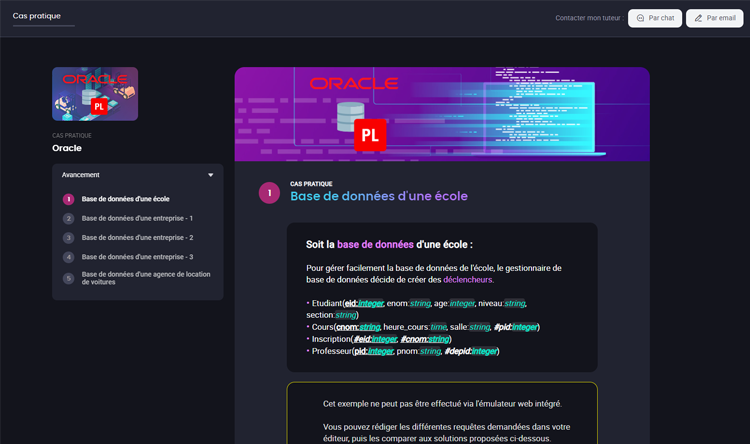
Task: Select Base de données d'une agence de location
Action: point(145,278)
